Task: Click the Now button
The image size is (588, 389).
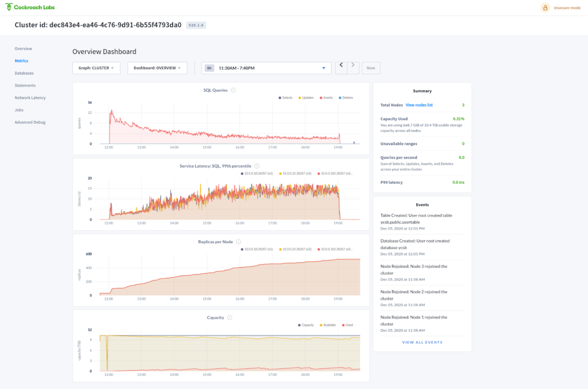Action: pos(371,68)
